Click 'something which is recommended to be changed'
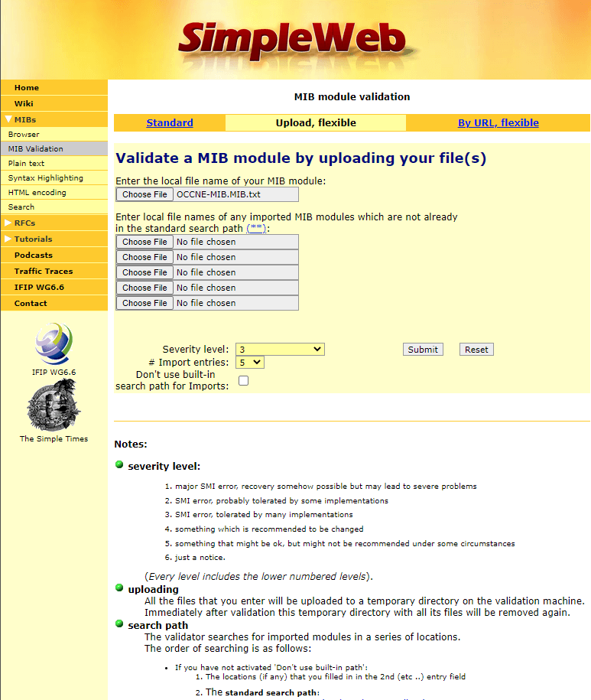This screenshot has width=591, height=700. 269,529
